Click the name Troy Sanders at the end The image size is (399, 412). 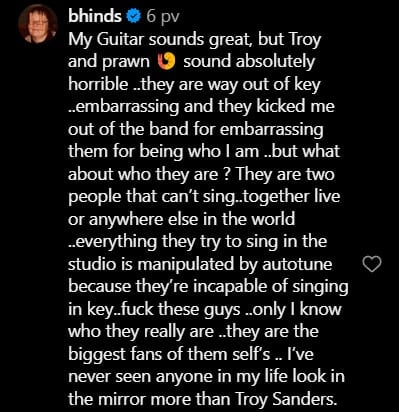(286, 399)
